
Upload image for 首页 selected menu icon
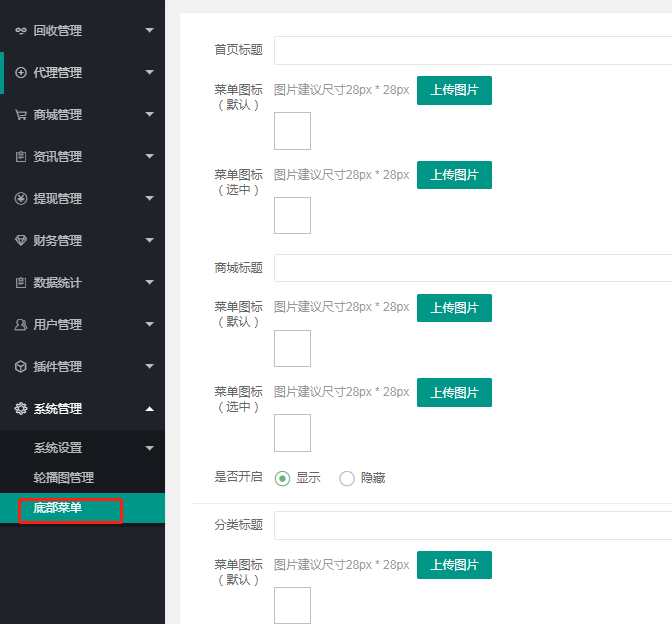pos(454,175)
